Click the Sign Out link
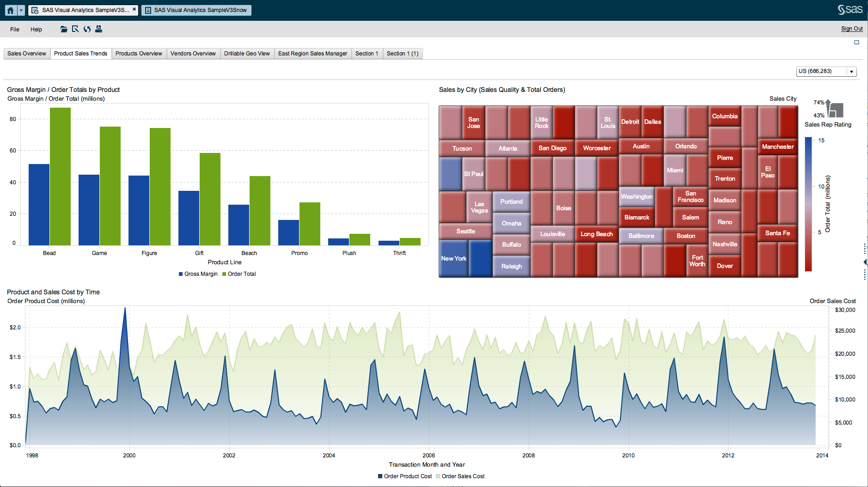868x487 pixels. point(851,28)
